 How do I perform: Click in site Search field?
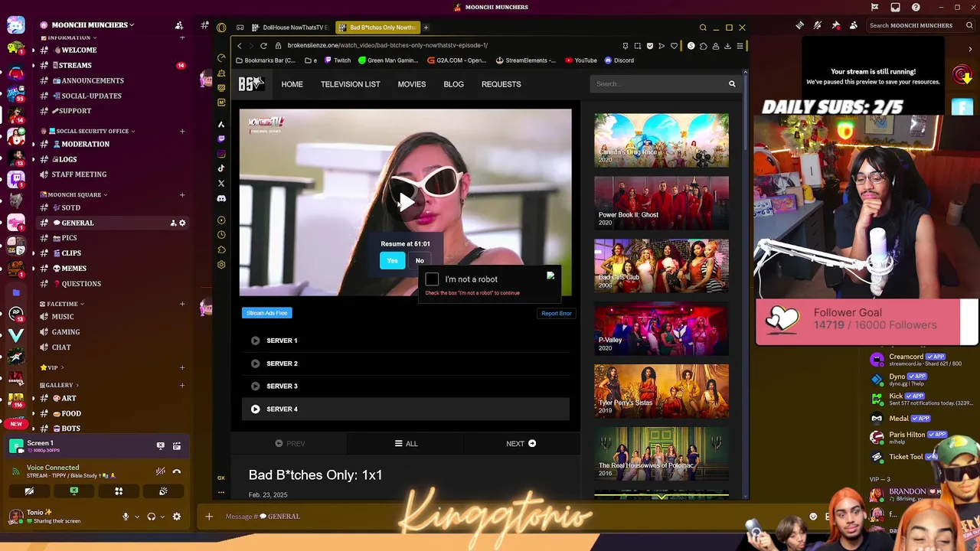(657, 84)
